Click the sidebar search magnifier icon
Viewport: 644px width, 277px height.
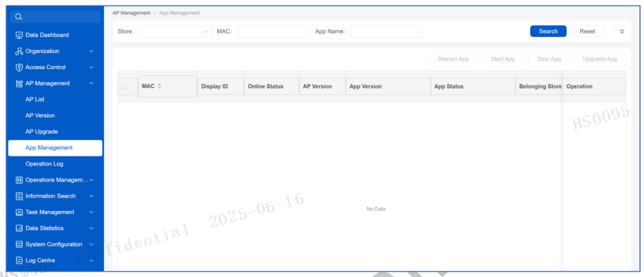(x=18, y=17)
